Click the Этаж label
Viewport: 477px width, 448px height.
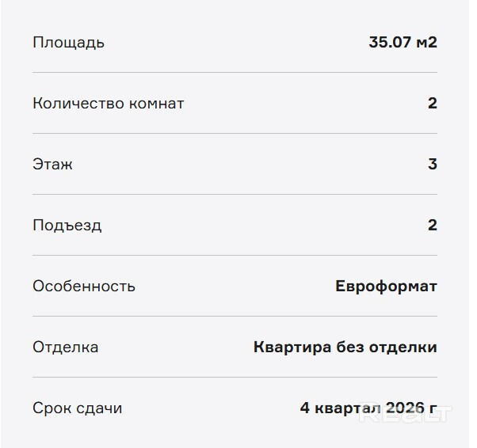(x=52, y=165)
